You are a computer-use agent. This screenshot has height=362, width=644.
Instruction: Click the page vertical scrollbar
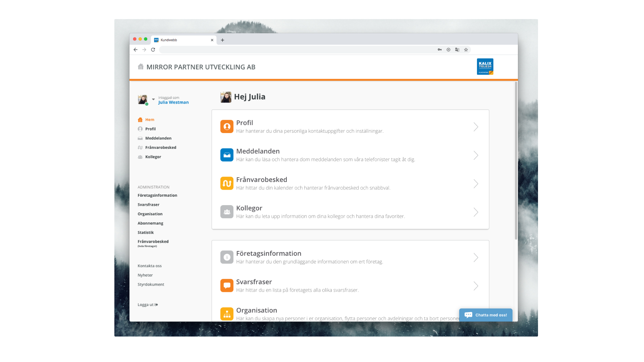click(516, 161)
